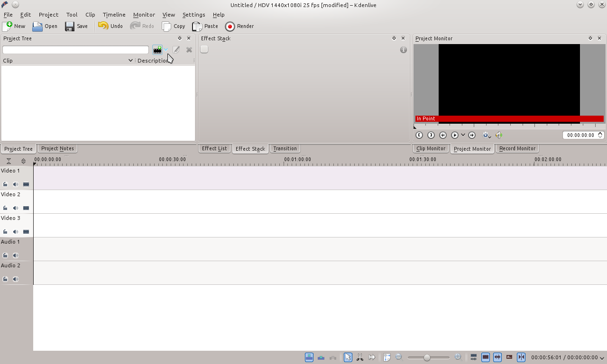
Task: Hide video of Video 2 track
Action: pos(26,208)
